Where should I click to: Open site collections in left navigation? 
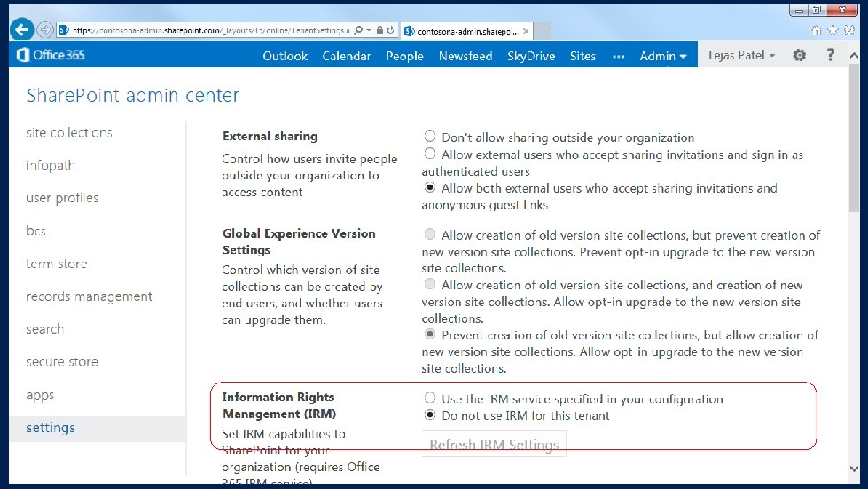(69, 132)
